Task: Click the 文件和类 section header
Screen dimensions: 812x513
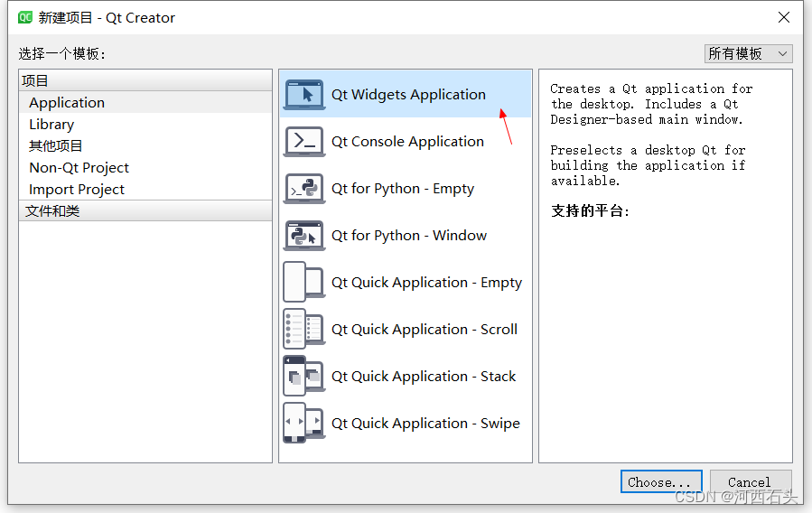Action: [145, 211]
